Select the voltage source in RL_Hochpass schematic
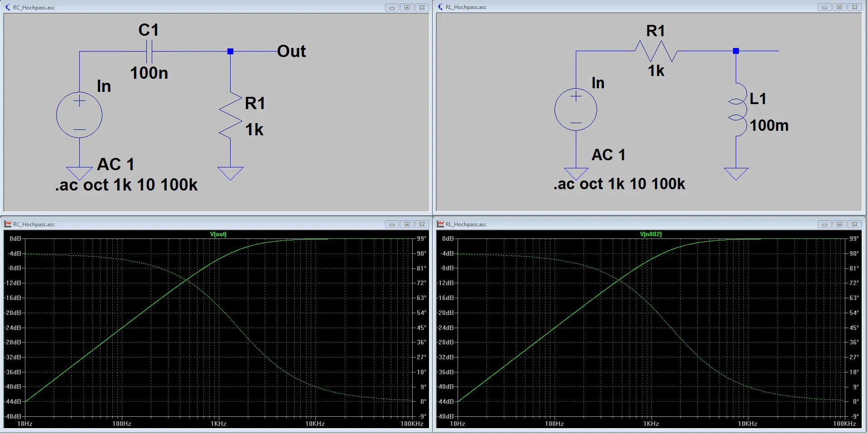The height and width of the screenshot is (434, 868). [575, 110]
